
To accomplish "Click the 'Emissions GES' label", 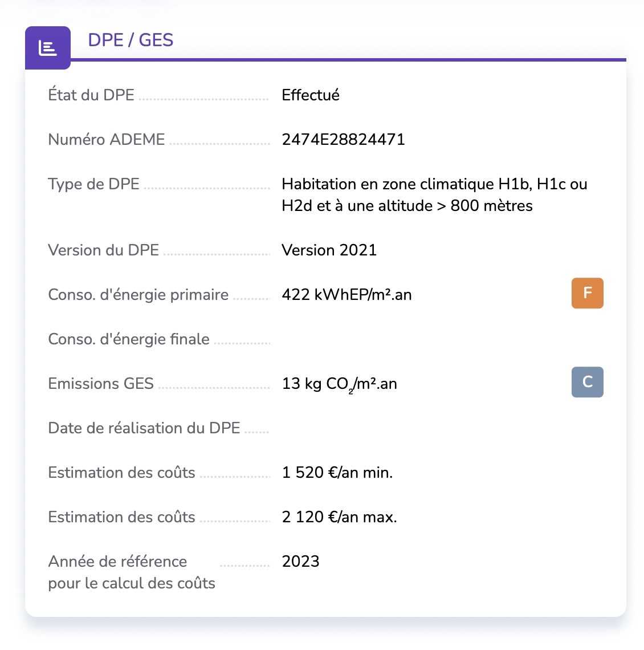I will click(x=101, y=384).
